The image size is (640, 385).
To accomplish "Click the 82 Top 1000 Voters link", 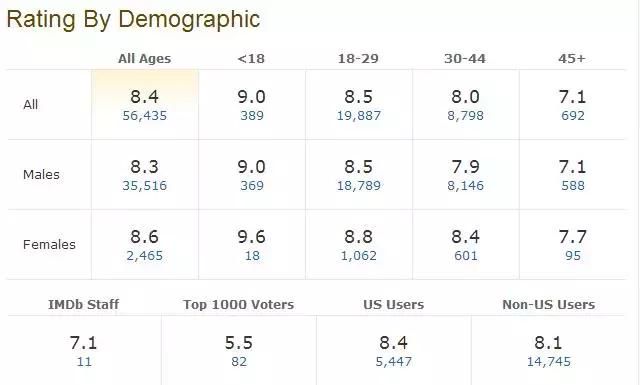I will (x=239, y=362).
